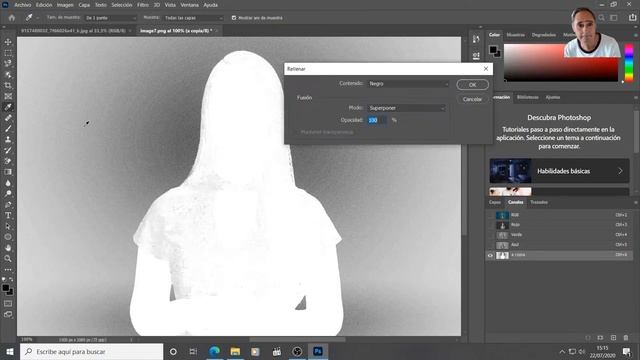The width and height of the screenshot is (640, 360).
Task: Select the Hand tool
Action: (8, 248)
